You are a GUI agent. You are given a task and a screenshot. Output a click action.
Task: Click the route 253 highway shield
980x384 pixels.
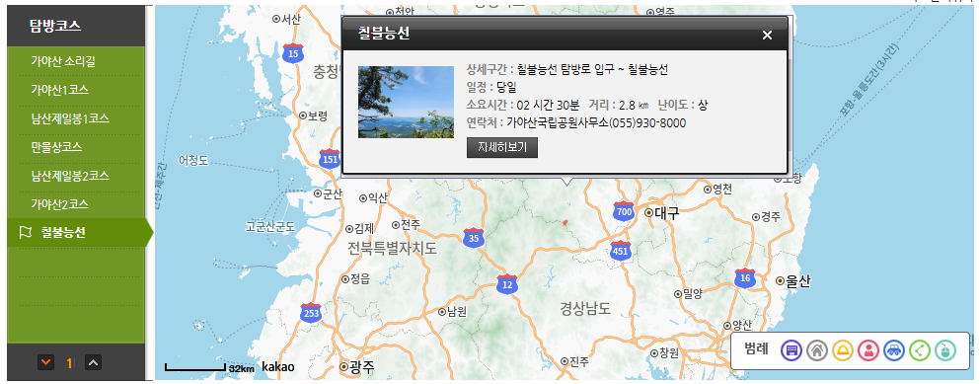pyautogui.click(x=311, y=312)
